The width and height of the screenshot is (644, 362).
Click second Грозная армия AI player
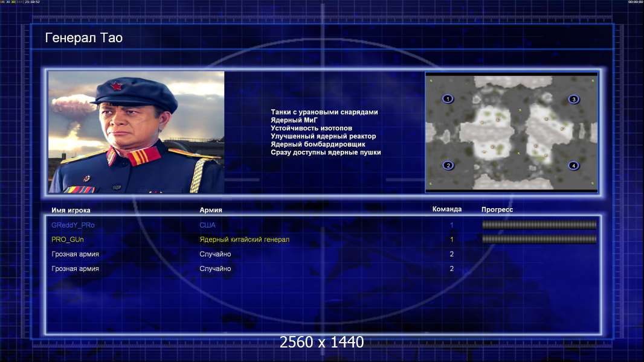pos(75,268)
